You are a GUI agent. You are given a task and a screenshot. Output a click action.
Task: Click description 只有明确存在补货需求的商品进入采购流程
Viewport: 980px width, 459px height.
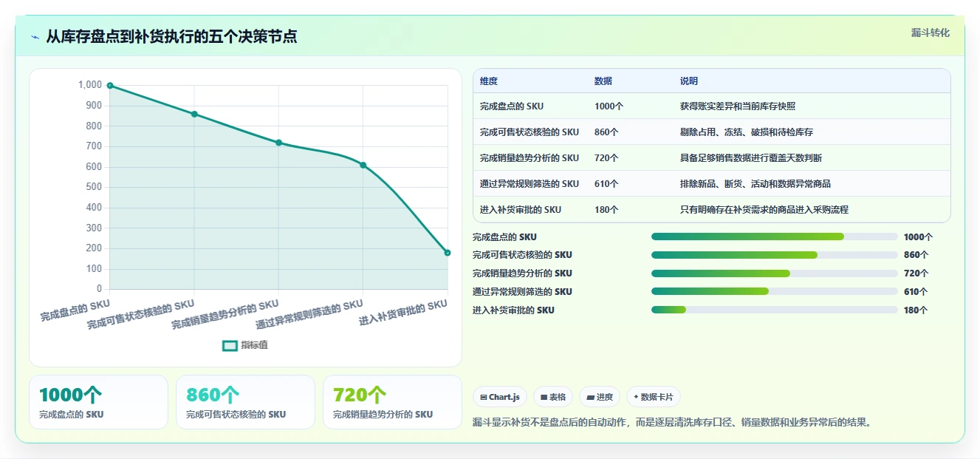[x=764, y=210]
